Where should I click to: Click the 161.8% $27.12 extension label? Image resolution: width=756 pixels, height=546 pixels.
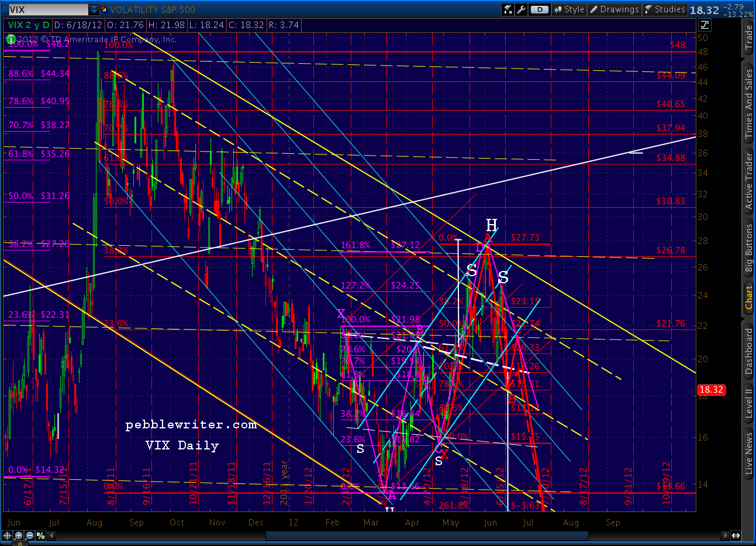click(x=380, y=245)
